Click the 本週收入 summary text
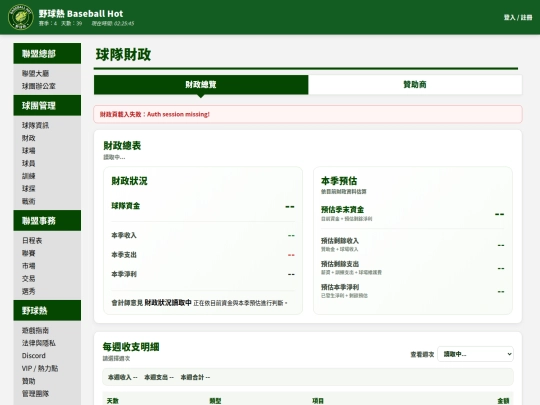Viewport: 540px width, 405px height. 123,377
